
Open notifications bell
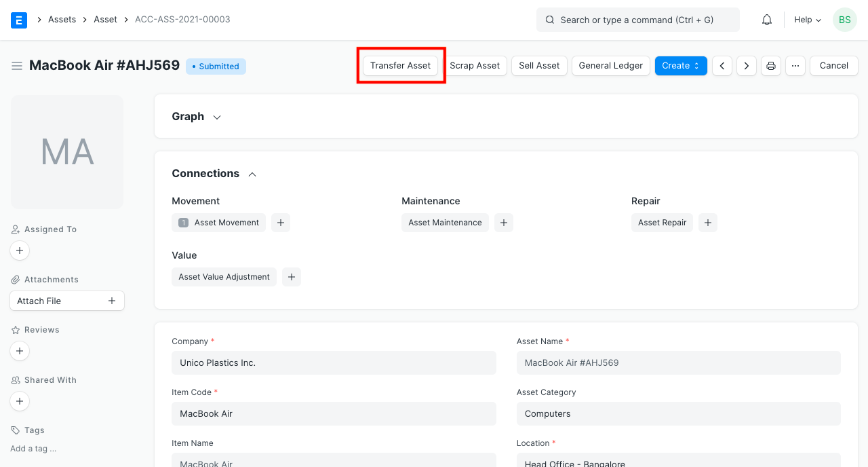tap(766, 19)
